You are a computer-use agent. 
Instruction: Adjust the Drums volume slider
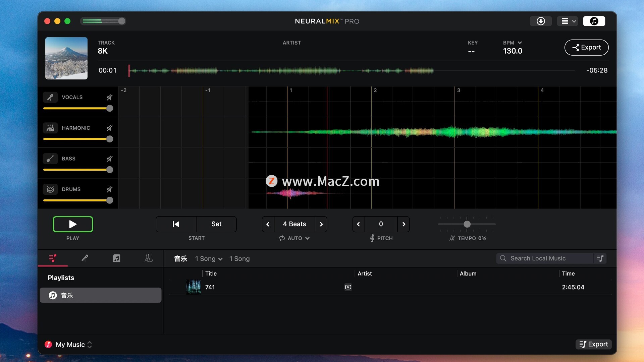pyautogui.click(x=78, y=200)
